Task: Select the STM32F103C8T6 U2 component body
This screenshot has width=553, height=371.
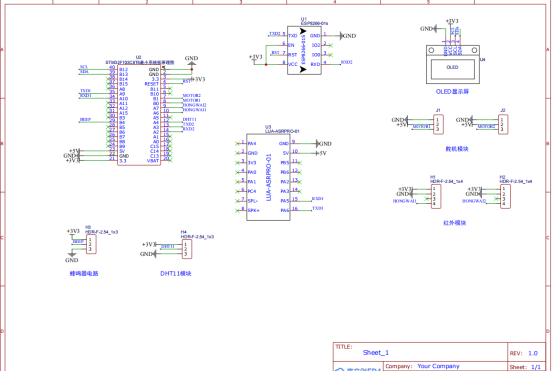Action: pyautogui.click(x=139, y=115)
